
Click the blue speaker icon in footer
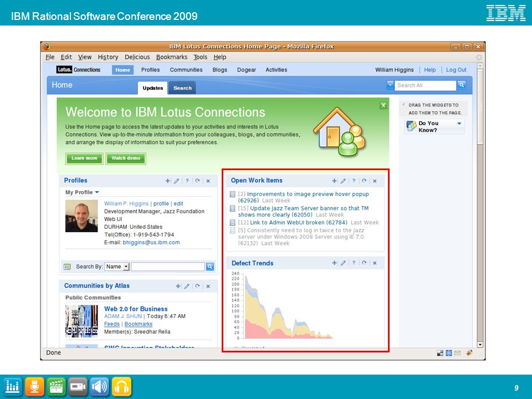click(x=99, y=386)
